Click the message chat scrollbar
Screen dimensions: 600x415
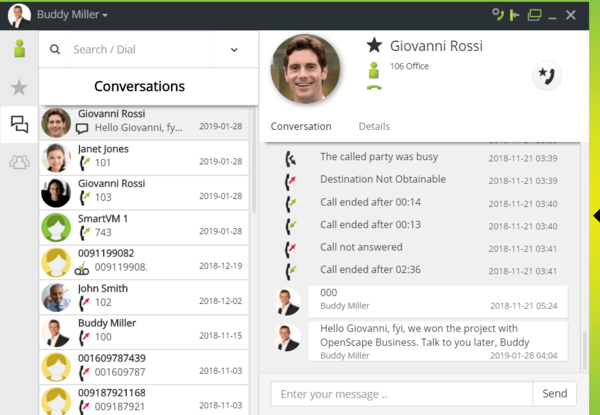(x=584, y=348)
